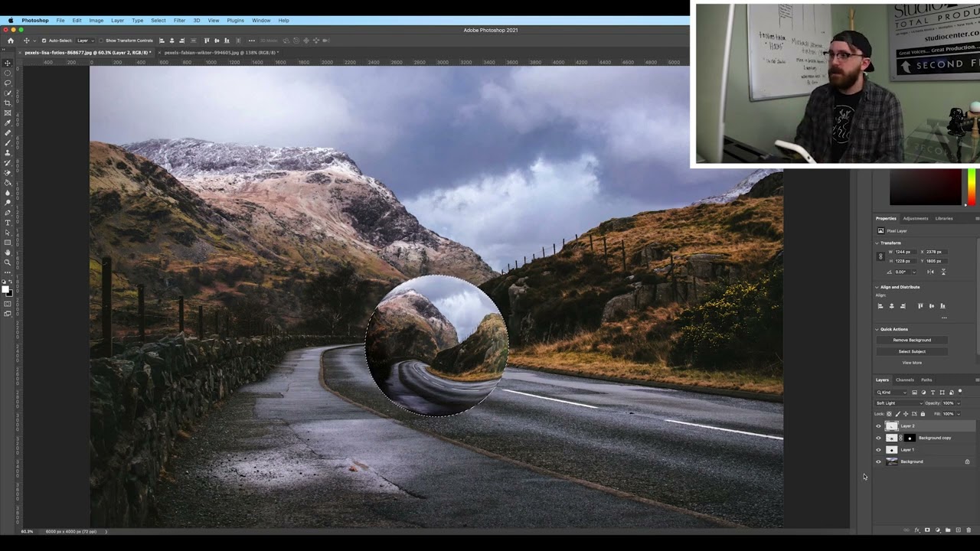The height and width of the screenshot is (551, 980).
Task: Switch to the Channels tab
Action: 905,380
